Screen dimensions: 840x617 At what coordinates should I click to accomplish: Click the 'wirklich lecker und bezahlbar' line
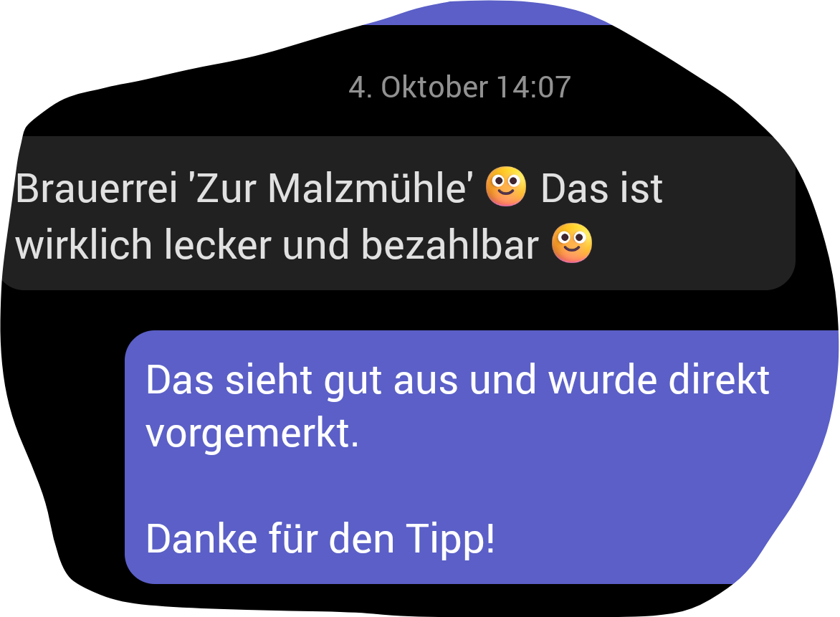coord(277,244)
